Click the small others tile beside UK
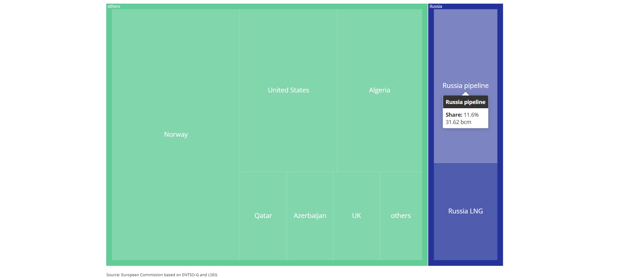The width and height of the screenshot is (644, 278). (401, 216)
